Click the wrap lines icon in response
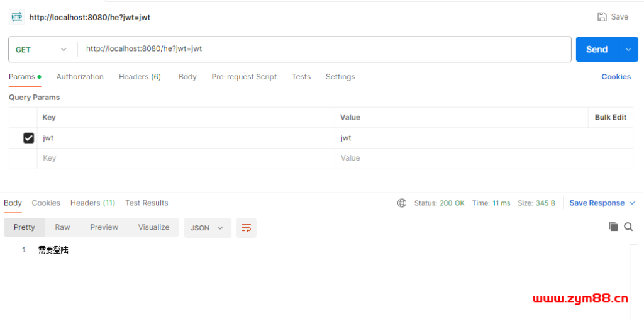Screen dimensions: 644x321 (x=247, y=228)
